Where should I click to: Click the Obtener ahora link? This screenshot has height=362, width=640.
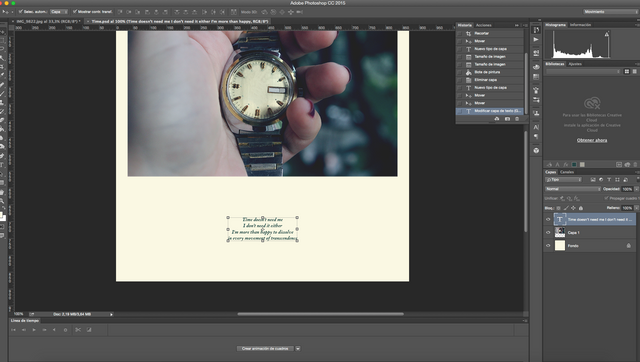pyautogui.click(x=592, y=140)
